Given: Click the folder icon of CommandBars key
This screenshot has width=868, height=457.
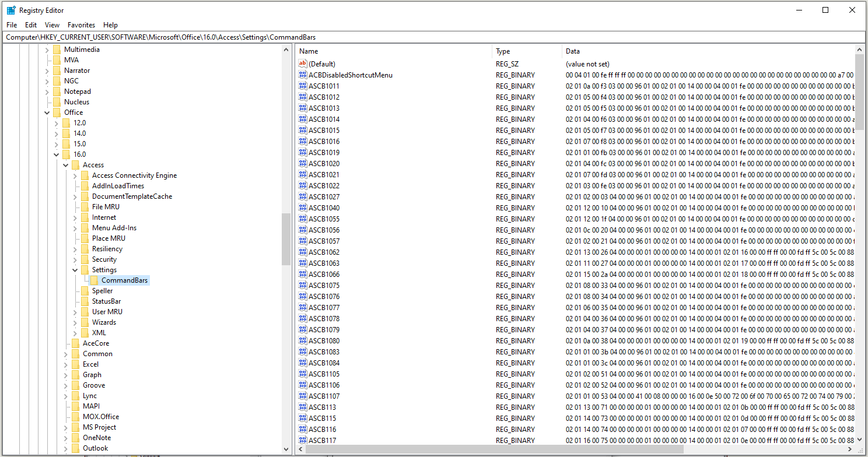Looking at the screenshot, I should pyautogui.click(x=94, y=280).
